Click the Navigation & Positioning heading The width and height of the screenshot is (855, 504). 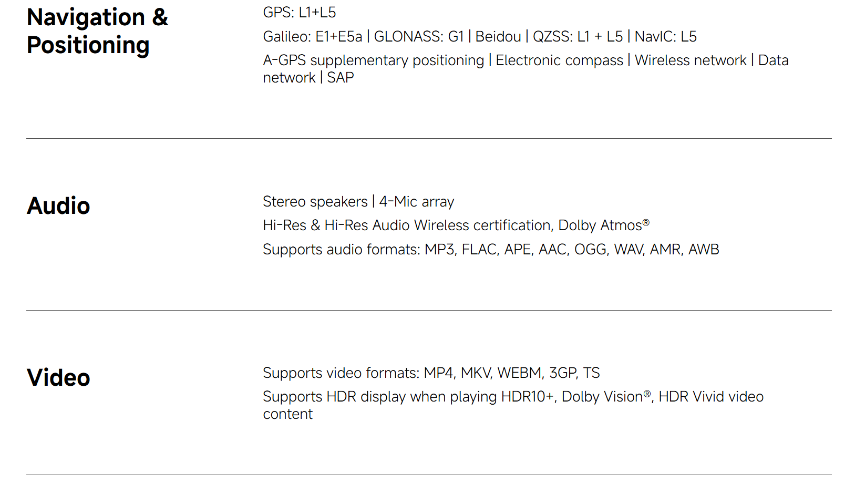coord(97,31)
